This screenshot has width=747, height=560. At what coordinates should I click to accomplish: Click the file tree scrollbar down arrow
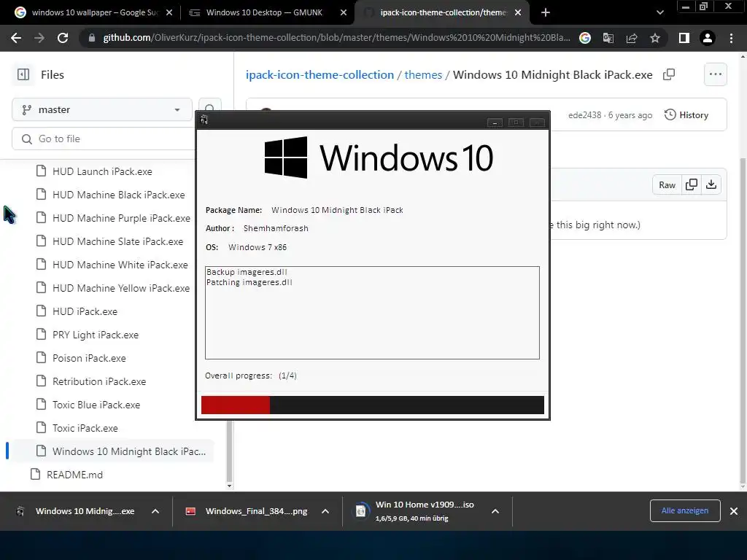230,486
